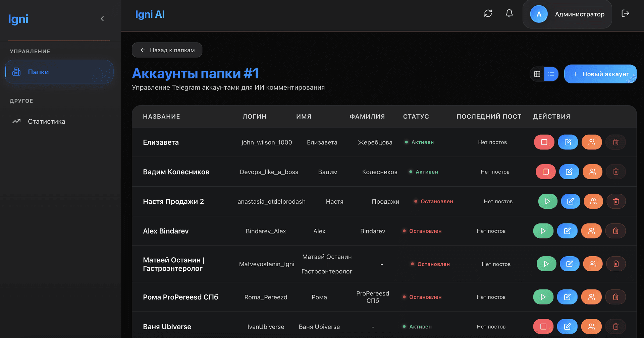Stop the Ваня Ubiverse account
644x338 pixels.
pyautogui.click(x=543, y=326)
